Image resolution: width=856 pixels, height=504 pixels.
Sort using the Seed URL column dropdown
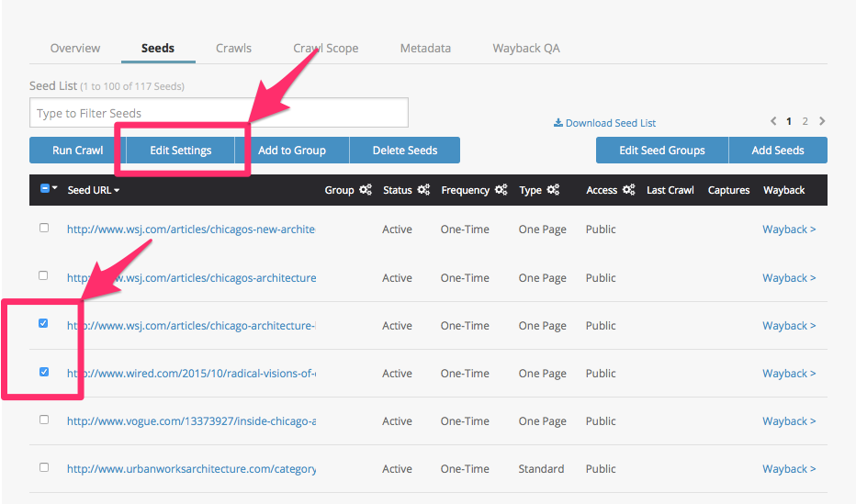(x=94, y=190)
